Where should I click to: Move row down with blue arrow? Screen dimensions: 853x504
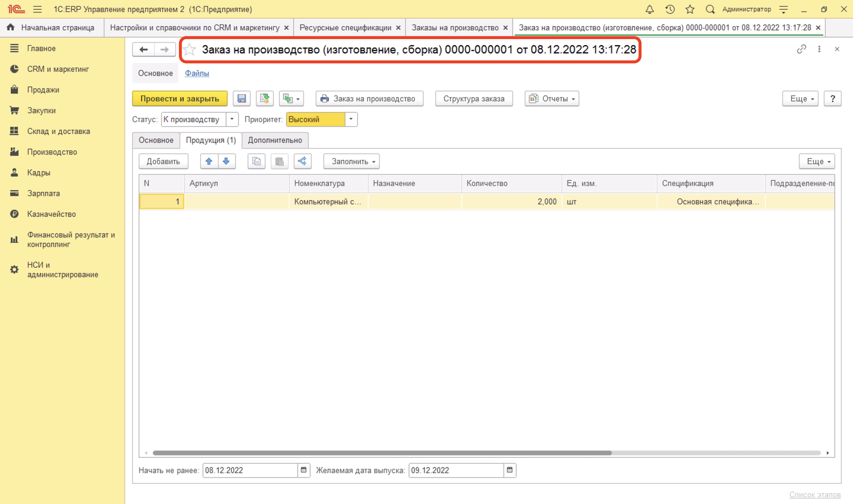pos(226,161)
